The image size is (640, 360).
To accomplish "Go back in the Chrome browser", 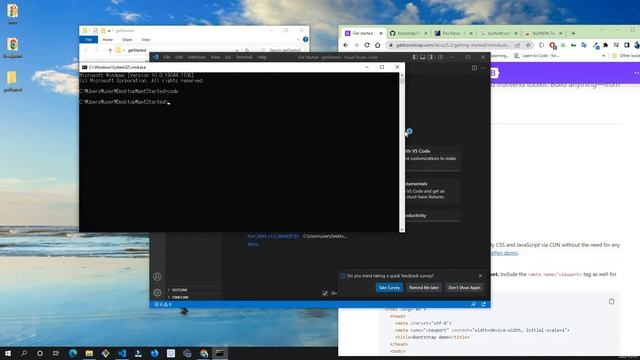I will coord(346,45).
